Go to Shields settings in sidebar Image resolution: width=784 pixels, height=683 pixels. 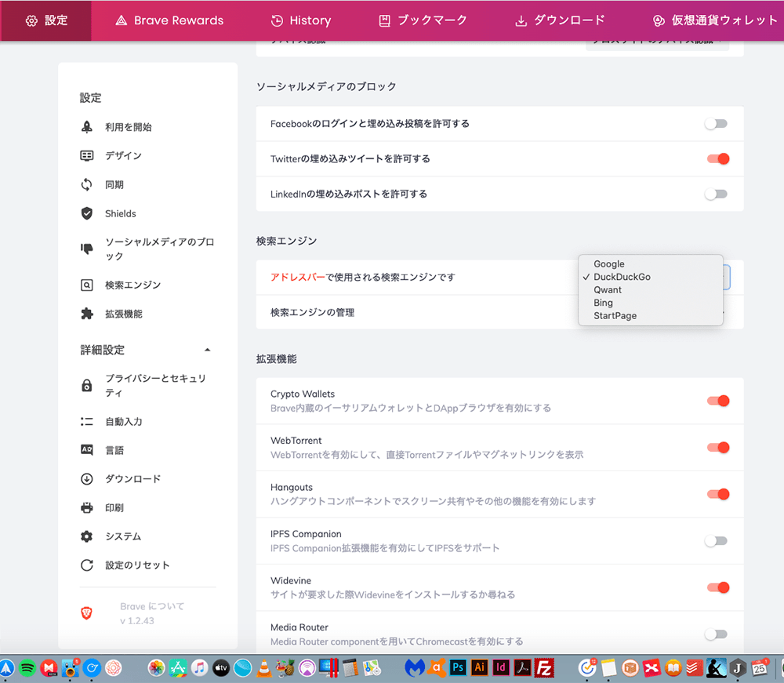[x=121, y=213]
